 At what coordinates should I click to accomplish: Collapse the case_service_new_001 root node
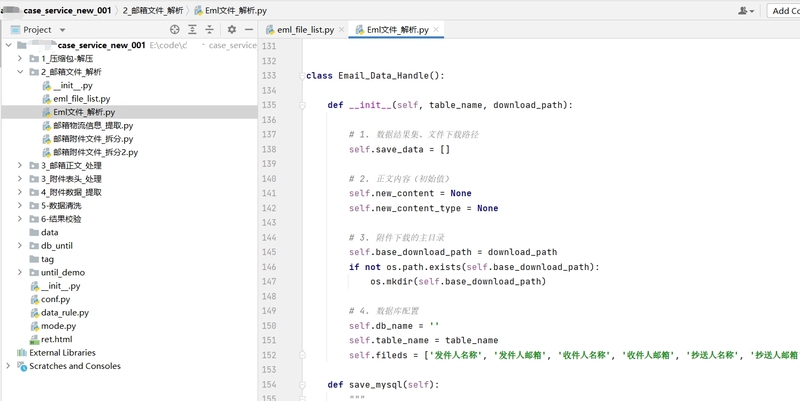tap(8, 45)
